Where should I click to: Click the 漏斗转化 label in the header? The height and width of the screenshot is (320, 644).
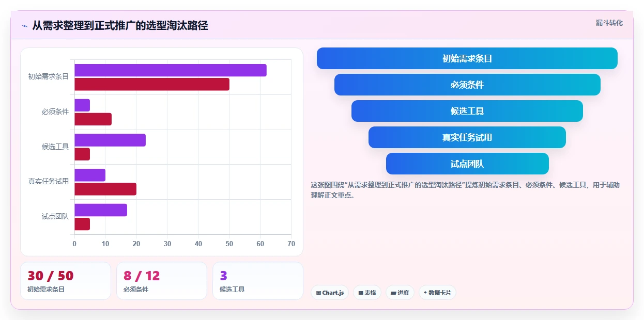pyautogui.click(x=609, y=23)
